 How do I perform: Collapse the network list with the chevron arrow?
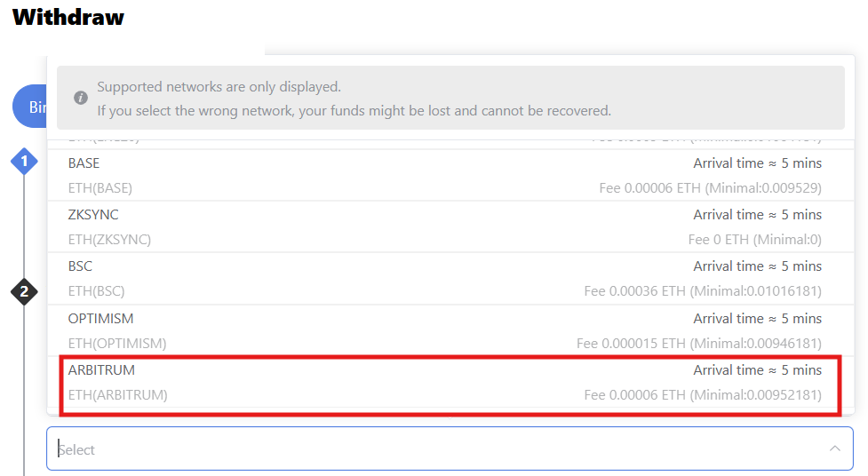[834, 448]
